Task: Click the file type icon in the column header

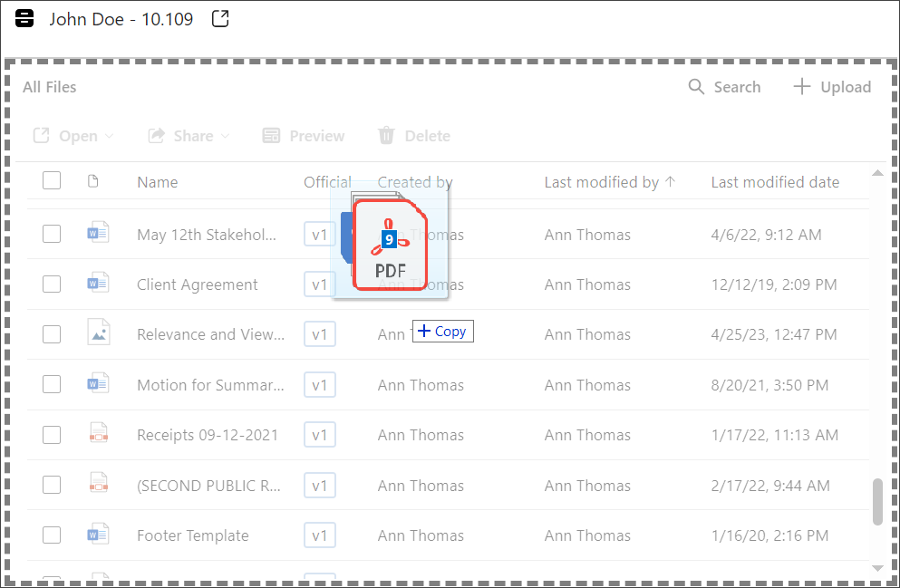Action: click(x=93, y=181)
